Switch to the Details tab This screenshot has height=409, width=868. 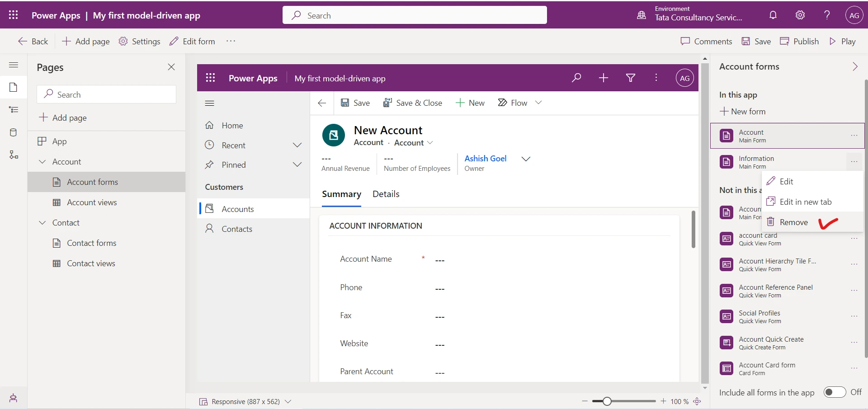(386, 194)
